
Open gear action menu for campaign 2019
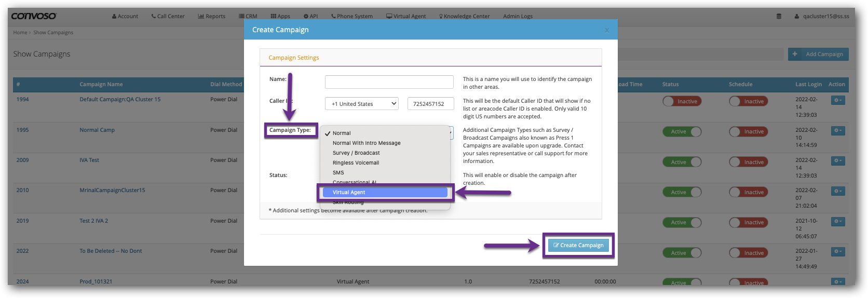click(x=837, y=222)
